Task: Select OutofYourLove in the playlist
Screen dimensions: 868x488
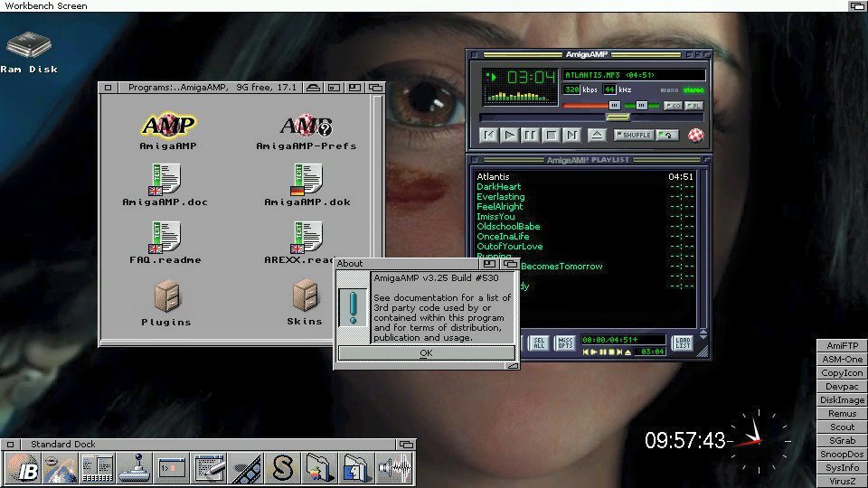Action: (585, 246)
